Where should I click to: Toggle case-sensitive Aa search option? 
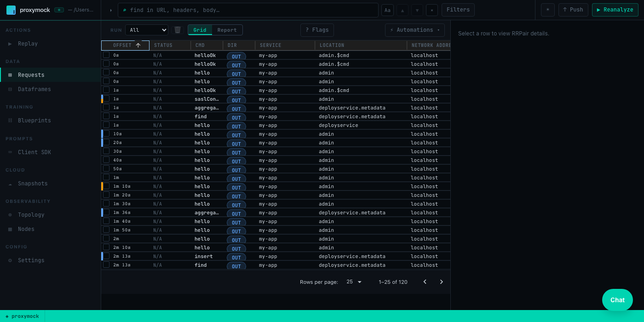pyautogui.click(x=387, y=10)
